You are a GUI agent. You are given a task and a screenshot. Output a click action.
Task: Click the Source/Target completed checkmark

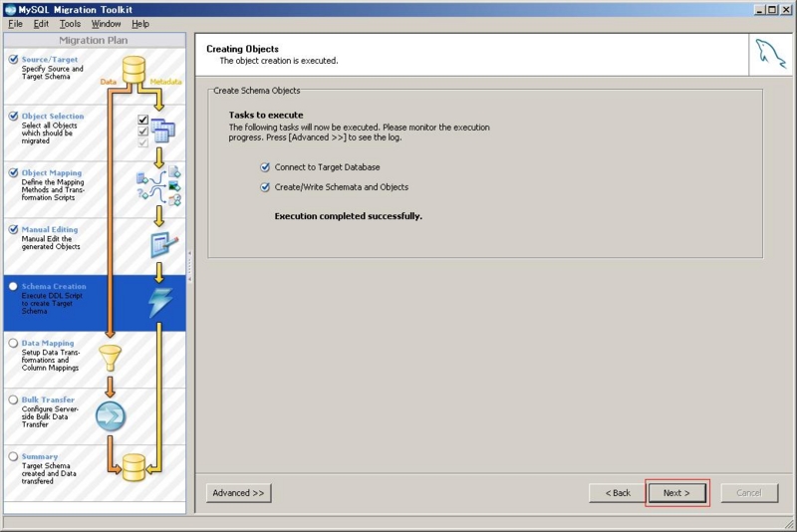(x=13, y=59)
